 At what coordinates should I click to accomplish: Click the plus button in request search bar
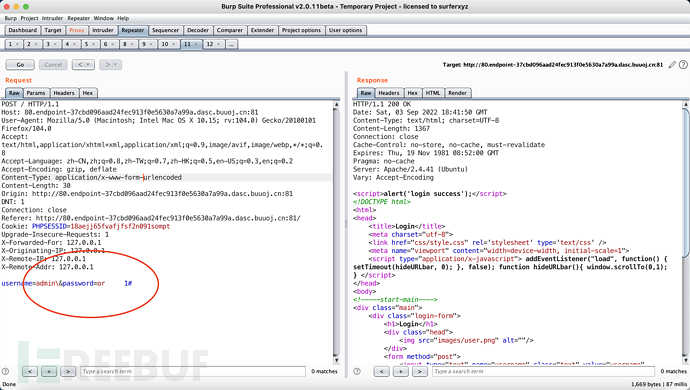pos(49,372)
